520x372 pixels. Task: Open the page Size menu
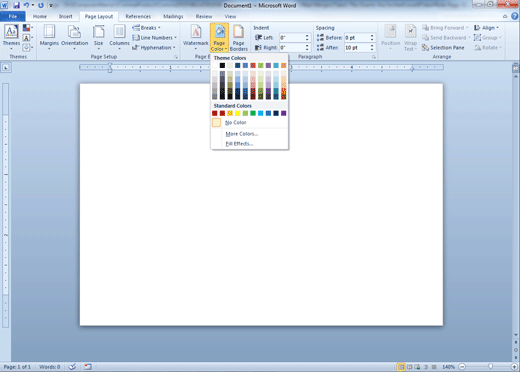pos(98,37)
